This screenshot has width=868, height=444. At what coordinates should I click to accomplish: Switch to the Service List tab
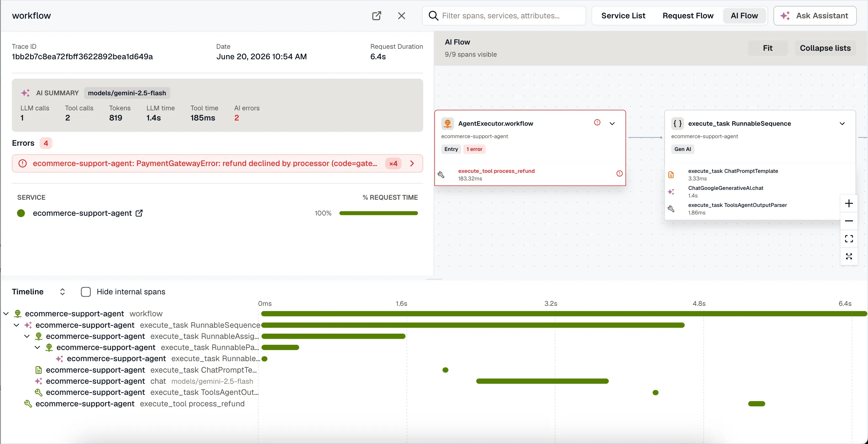tap(623, 15)
